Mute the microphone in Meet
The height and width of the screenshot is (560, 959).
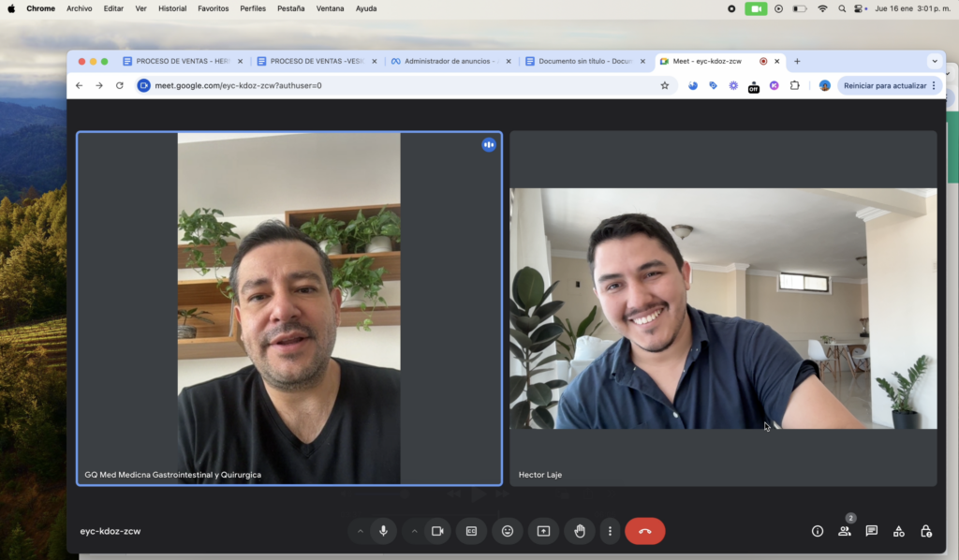tap(383, 531)
